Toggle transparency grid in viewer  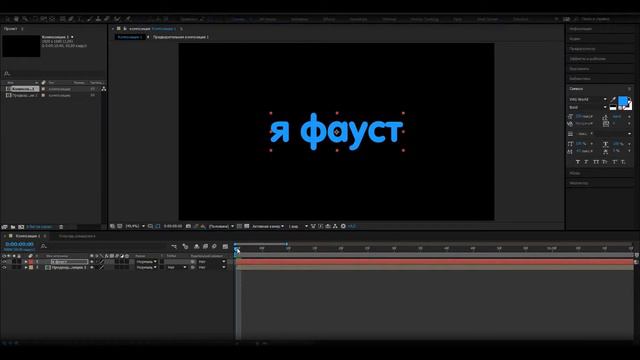pos(247,226)
